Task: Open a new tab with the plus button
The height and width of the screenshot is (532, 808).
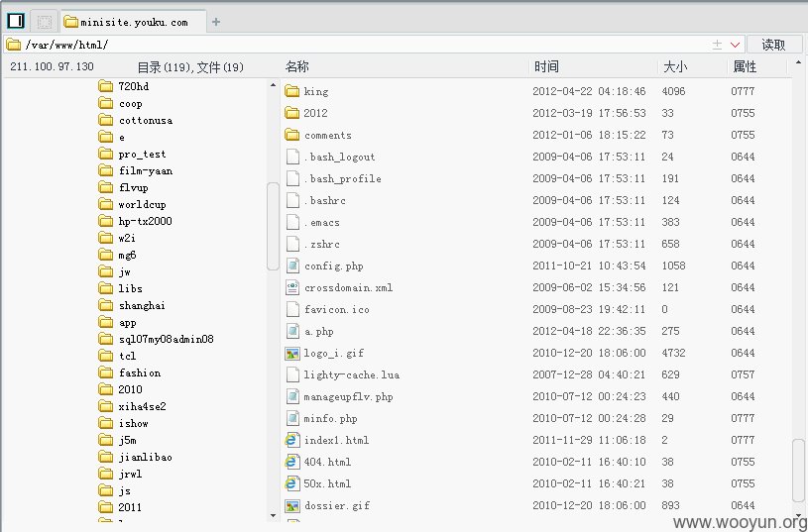Action: click(x=216, y=22)
